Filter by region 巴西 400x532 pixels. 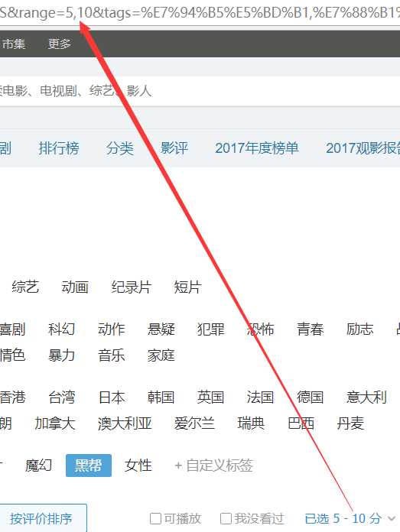tap(301, 423)
